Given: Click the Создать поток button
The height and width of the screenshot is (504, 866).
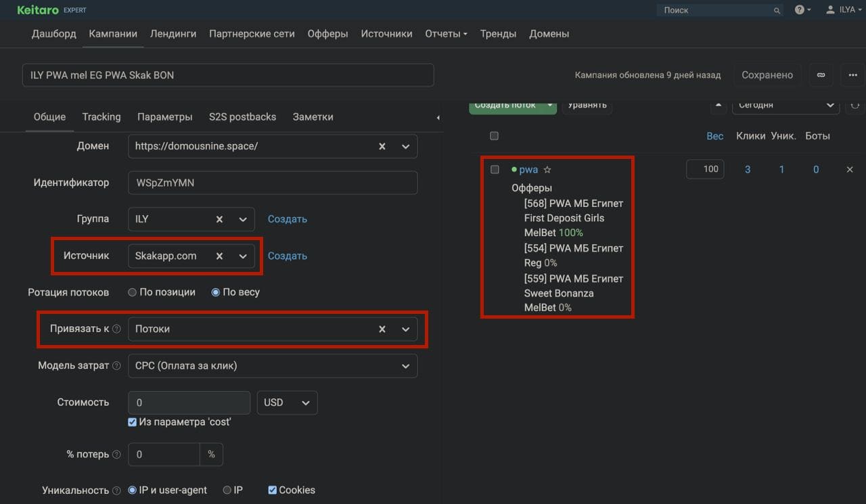Looking at the screenshot, I should click(505, 106).
